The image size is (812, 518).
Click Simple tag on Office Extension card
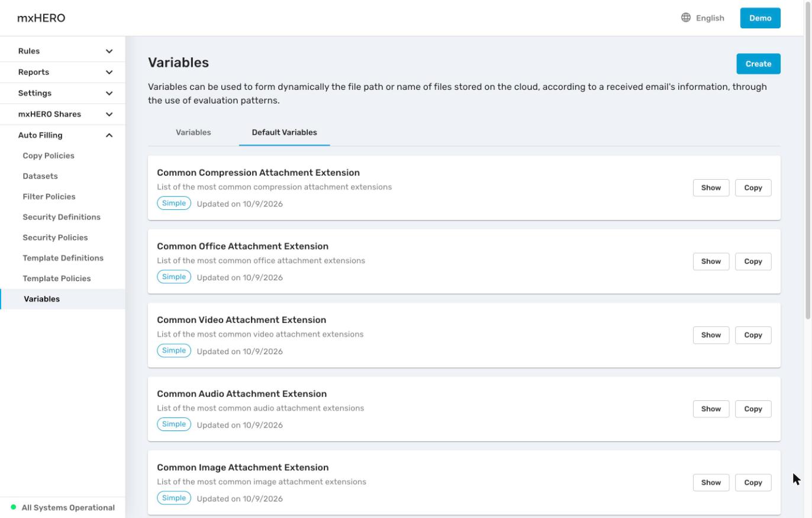(x=174, y=277)
